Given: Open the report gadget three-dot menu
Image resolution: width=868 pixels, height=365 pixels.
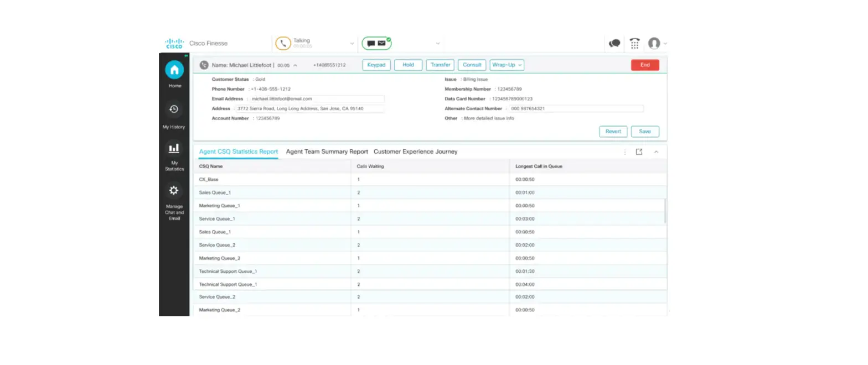Looking at the screenshot, I should (x=625, y=152).
